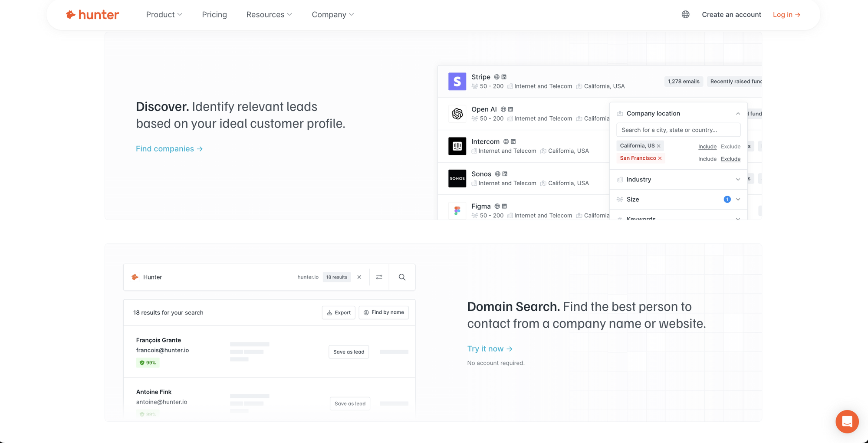This screenshot has width=868, height=443.
Task: Clear the Hunter domain search with X
Action: 359,277
